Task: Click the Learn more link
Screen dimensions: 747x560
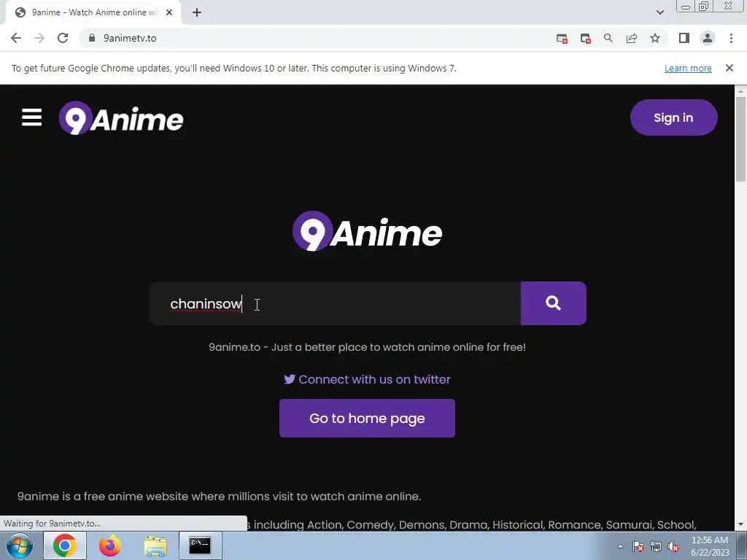Action: pyautogui.click(x=688, y=68)
